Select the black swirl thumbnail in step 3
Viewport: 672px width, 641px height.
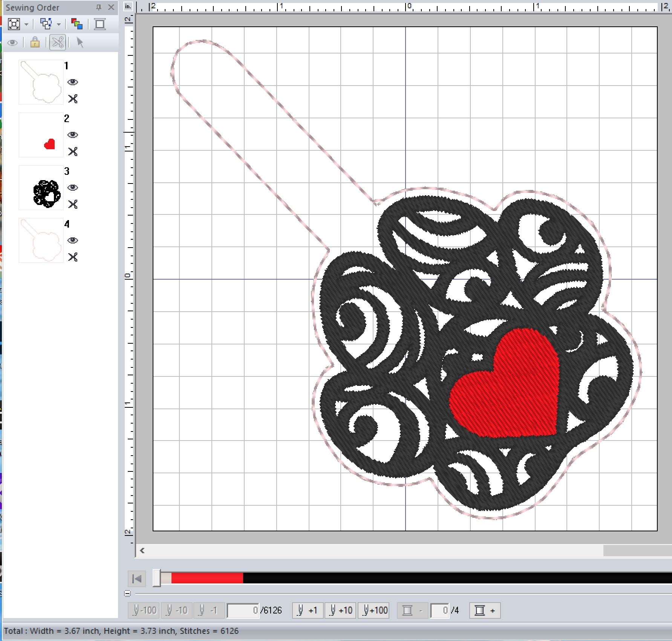coord(41,188)
